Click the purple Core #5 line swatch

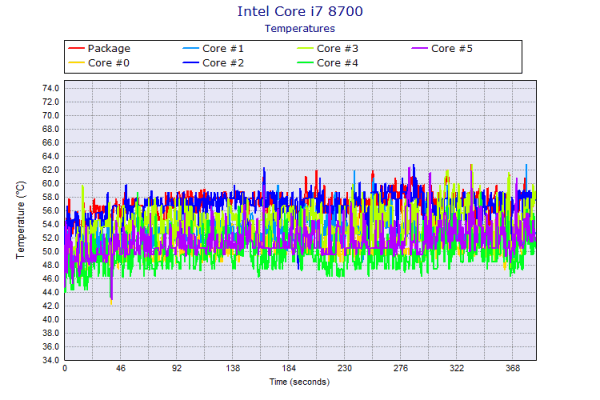pos(419,49)
